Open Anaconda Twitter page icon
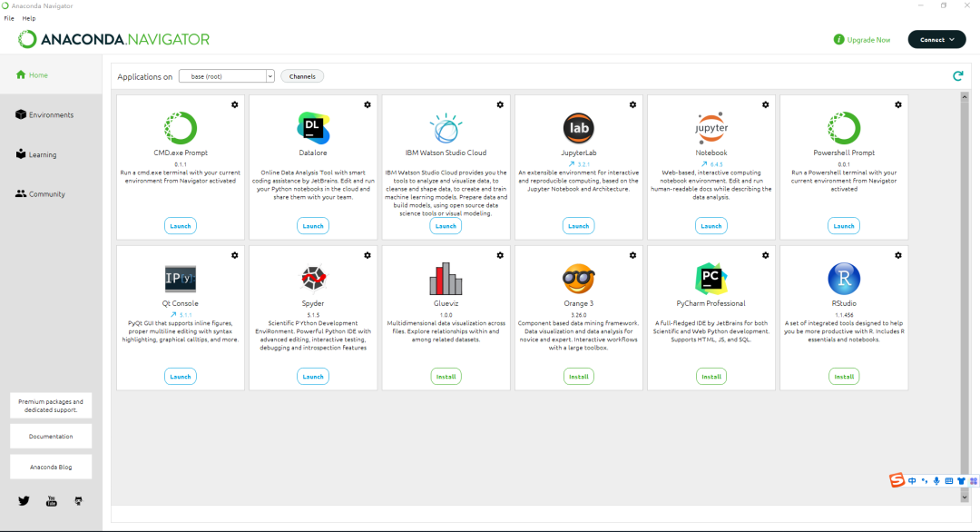980x532 pixels. [24, 501]
